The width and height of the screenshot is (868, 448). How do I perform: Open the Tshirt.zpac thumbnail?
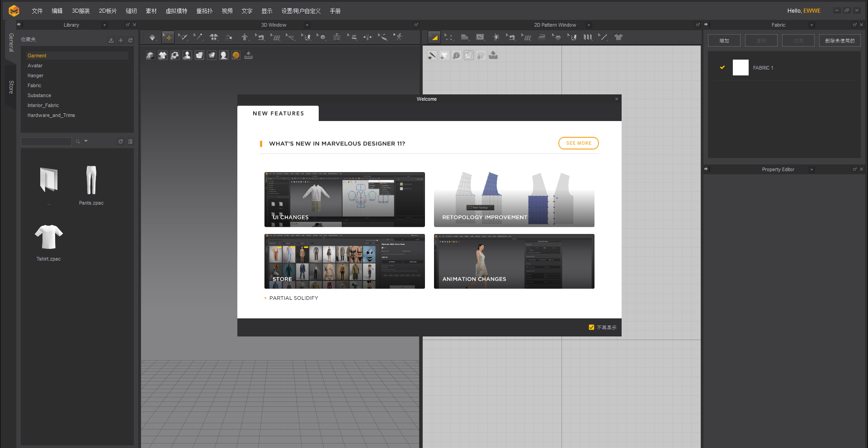click(49, 237)
